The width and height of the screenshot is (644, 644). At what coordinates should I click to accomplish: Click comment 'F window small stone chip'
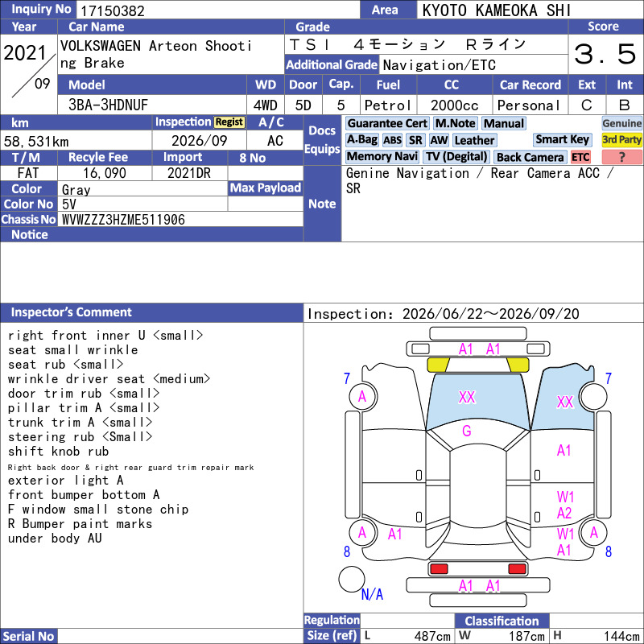pyautogui.click(x=98, y=510)
